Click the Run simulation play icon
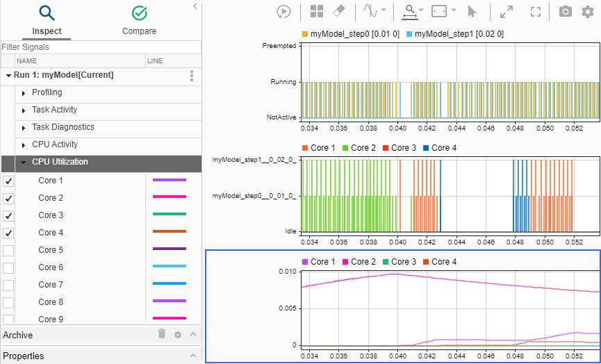Image resolution: width=601 pixels, height=364 pixels. 283,11
